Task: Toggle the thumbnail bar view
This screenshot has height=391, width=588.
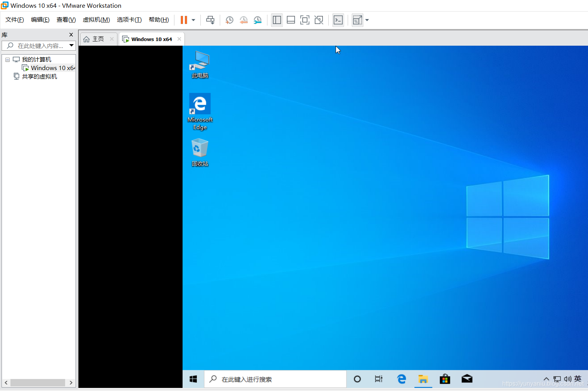Action: (x=291, y=20)
